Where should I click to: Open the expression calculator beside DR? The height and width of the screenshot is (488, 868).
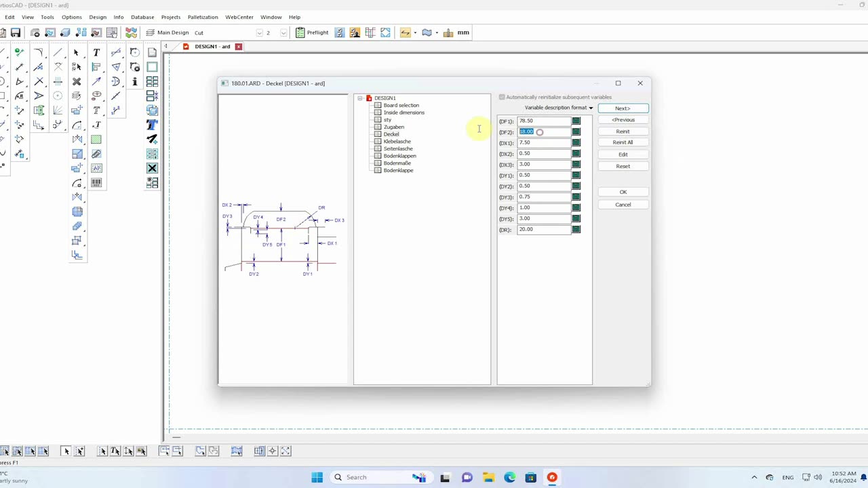pos(576,229)
